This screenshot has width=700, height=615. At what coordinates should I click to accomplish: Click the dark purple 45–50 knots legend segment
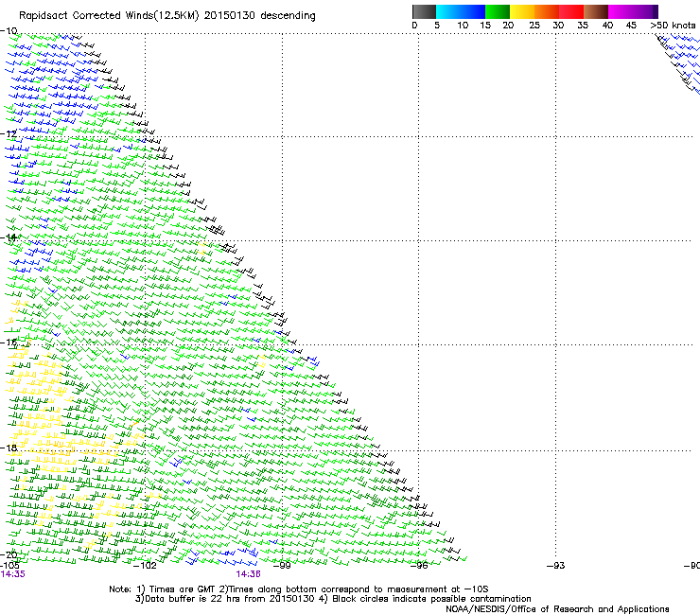tap(645, 11)
